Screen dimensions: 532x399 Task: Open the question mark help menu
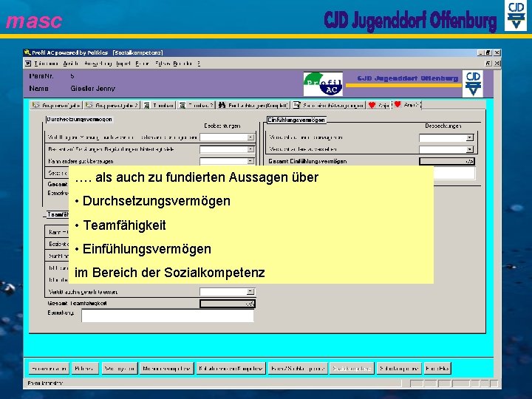pyautogui.click(x=199, y=64)
